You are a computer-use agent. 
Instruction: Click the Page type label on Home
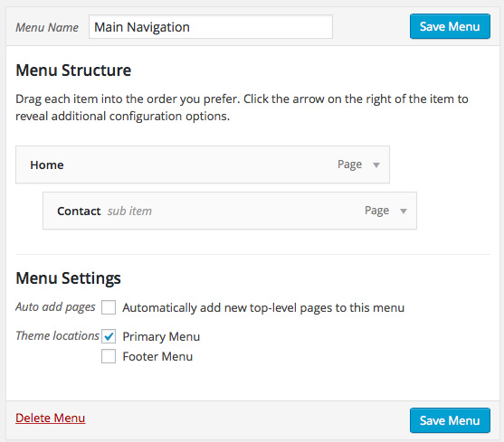click(x=349, y=165)
